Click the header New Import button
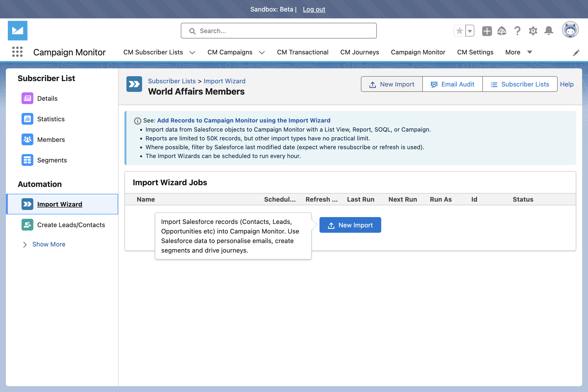The height and width of the screenshot is (392, 588). 392,84
